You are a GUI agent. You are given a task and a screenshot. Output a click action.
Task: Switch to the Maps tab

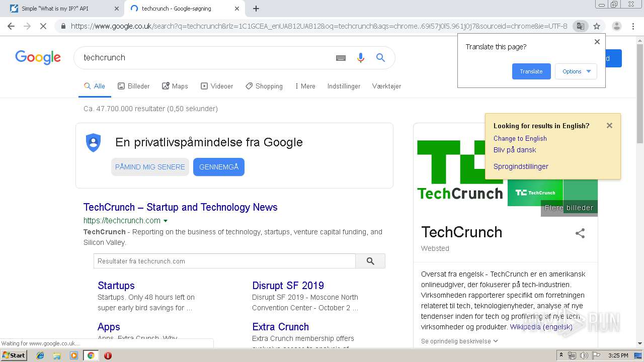click(175, 86)
